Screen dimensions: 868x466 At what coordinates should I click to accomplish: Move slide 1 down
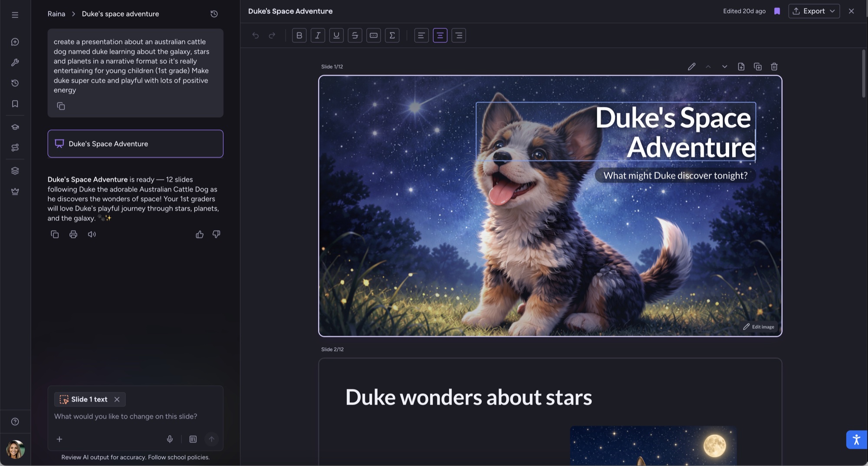pos(725,67)
